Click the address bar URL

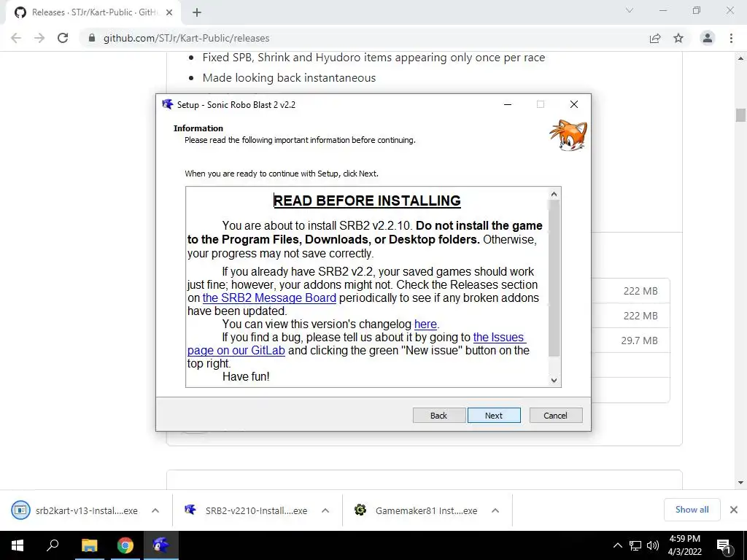pos(186,38)
